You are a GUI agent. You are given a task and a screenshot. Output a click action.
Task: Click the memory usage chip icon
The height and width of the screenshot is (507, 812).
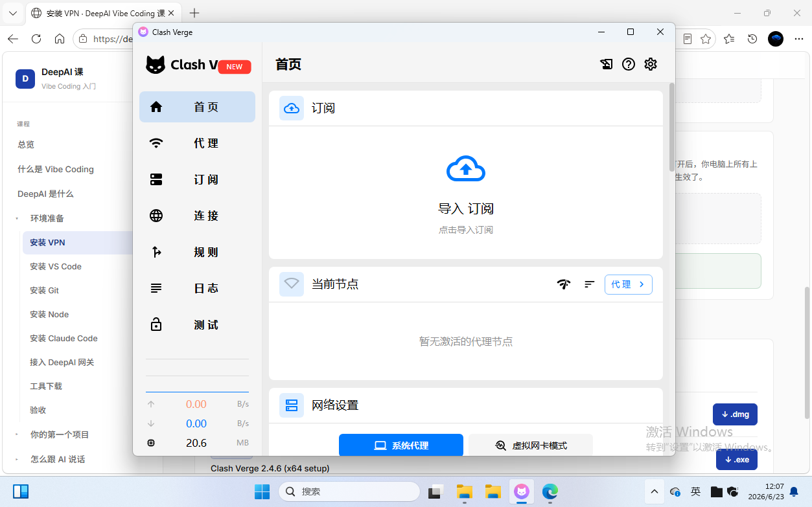click(x=151, y=443)
